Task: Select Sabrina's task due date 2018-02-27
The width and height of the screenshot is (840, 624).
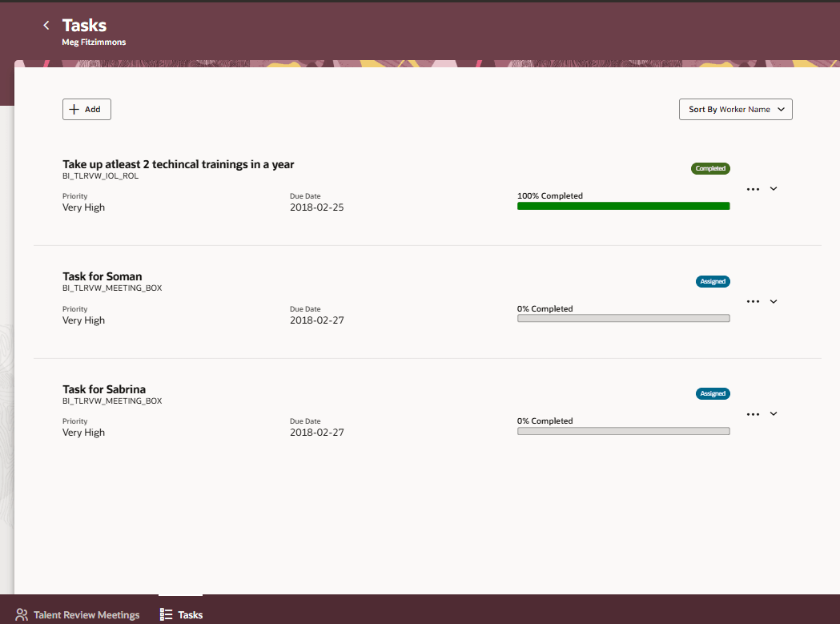Action: click(316, 433)
